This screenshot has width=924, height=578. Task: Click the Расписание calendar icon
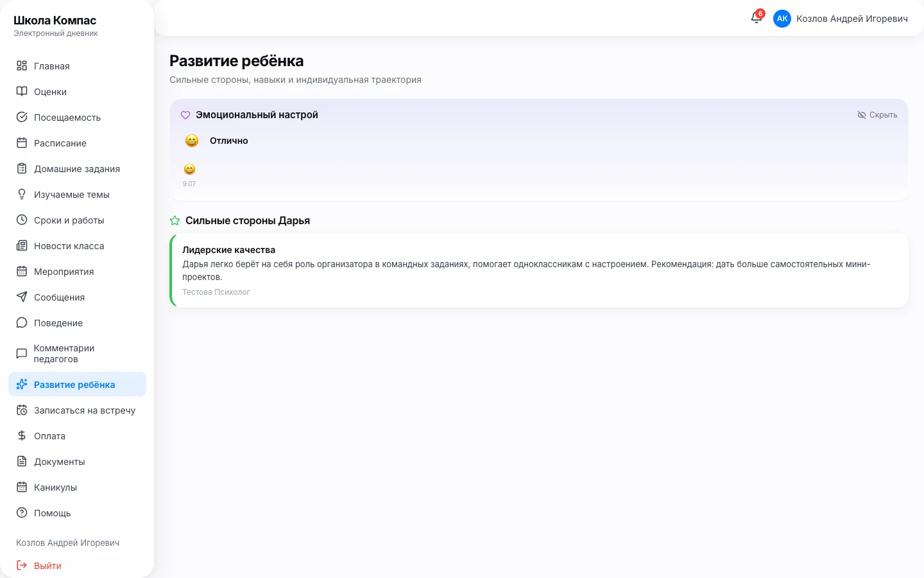pyautogui.click(x=22, y=143)
